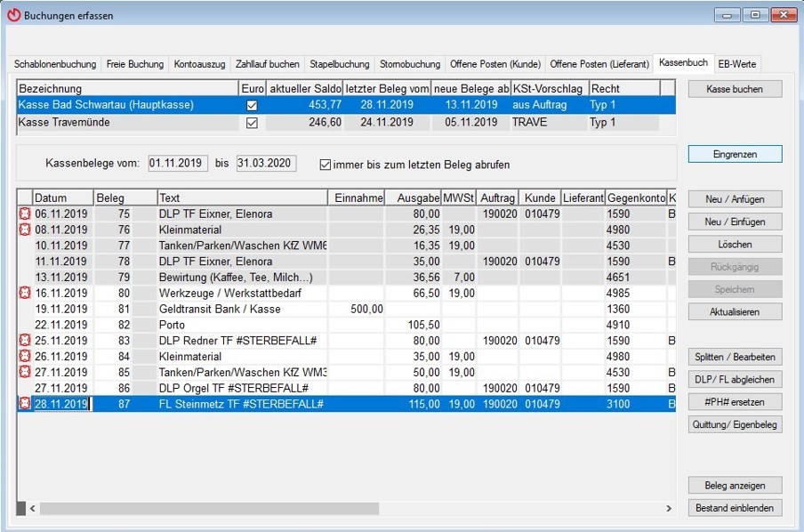Click the red status icon for 26.11.2019 row
This screenshot has height=532, width=804.
pos(25,356)
